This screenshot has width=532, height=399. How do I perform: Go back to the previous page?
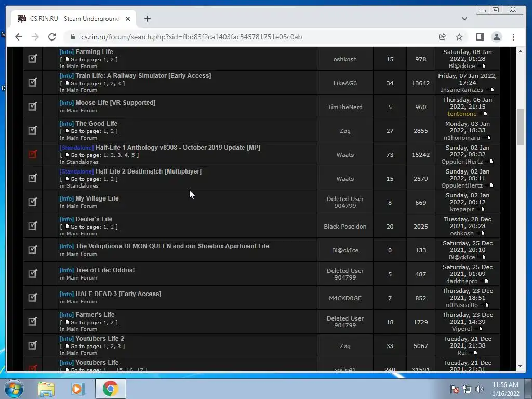coord(19,37)
